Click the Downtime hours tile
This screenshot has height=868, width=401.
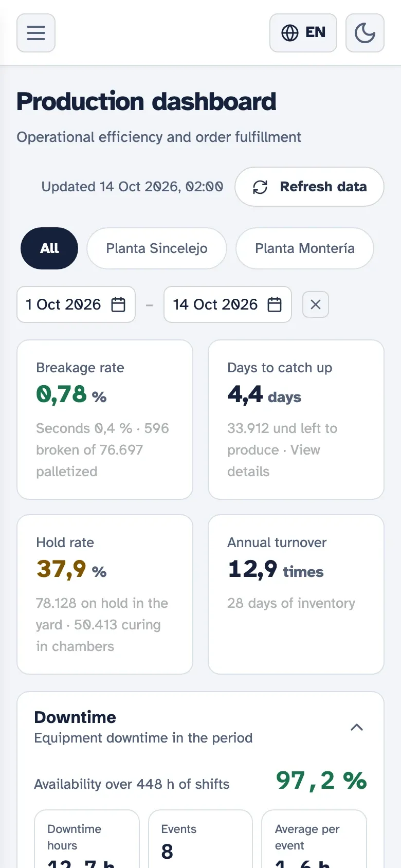click(x=87, y=839)
